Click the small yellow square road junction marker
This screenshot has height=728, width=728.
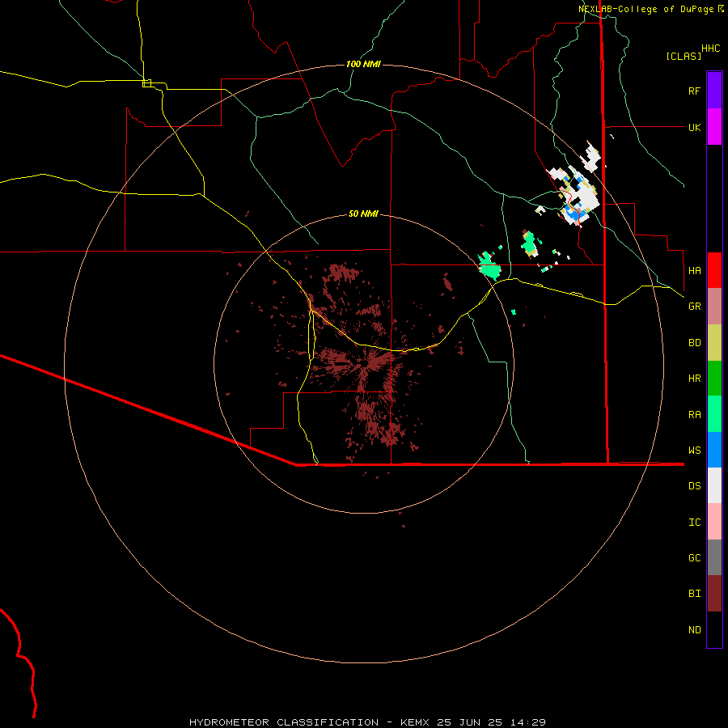(x=146, y=83)
